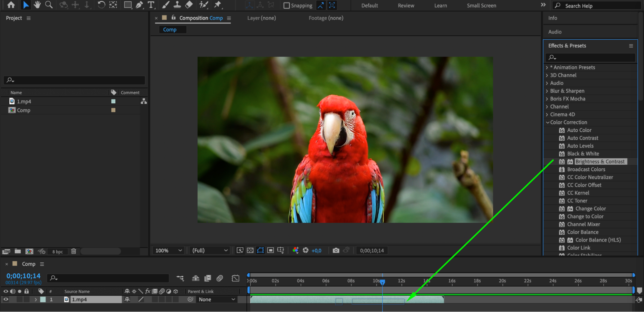Click the 8 bpc color depth button
The height and width of the screenshot is (312, 644).
click(57, 252)
